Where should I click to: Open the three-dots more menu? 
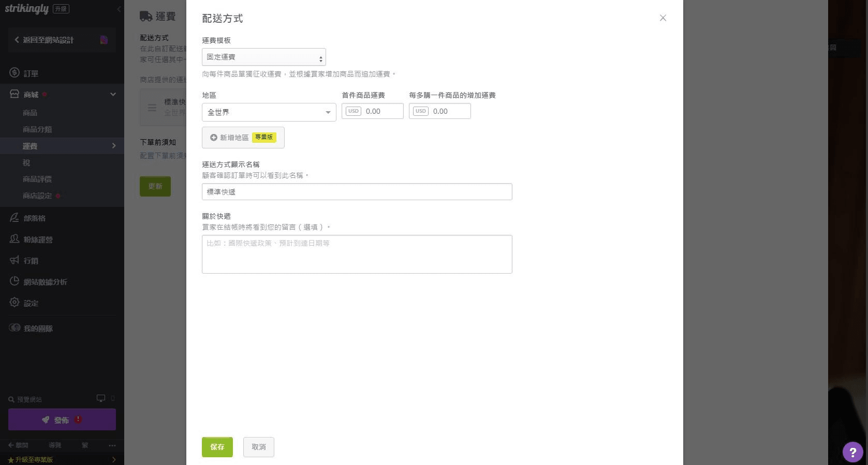pos(112,445)
